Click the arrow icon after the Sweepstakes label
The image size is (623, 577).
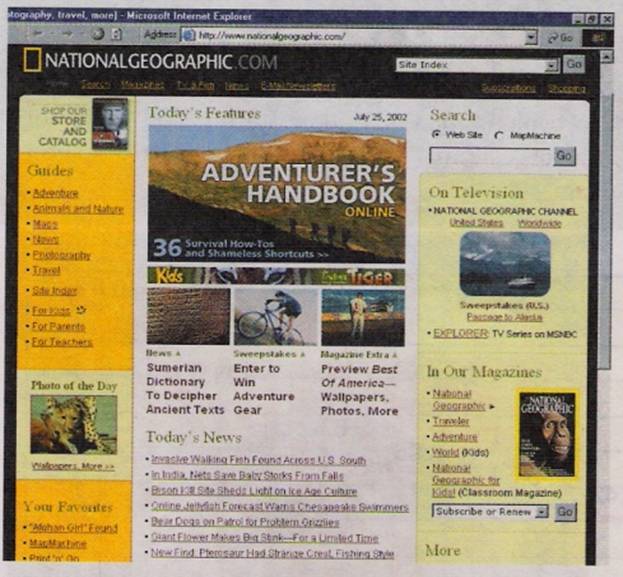pyautogui.click(x=302, y=354)
